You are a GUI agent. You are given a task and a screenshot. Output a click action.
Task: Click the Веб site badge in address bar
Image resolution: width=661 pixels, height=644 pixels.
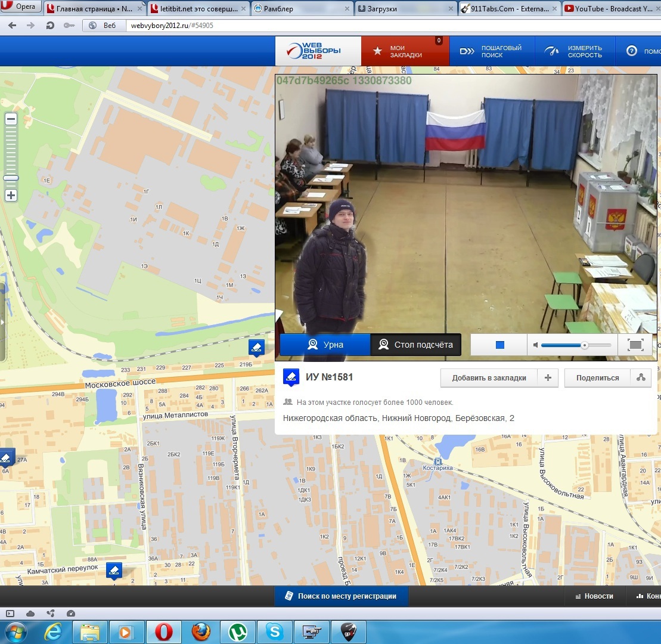coord(103,25)
